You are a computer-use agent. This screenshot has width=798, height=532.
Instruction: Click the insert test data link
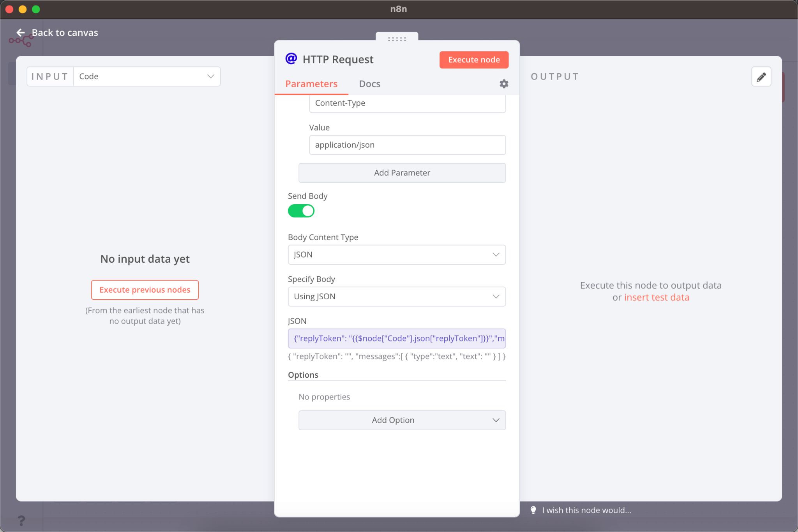point(657,297)
